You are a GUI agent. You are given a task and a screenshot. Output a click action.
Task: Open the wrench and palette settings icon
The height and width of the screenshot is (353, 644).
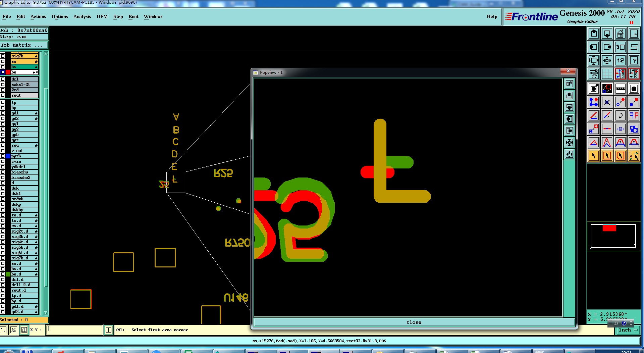coord(594,74)
